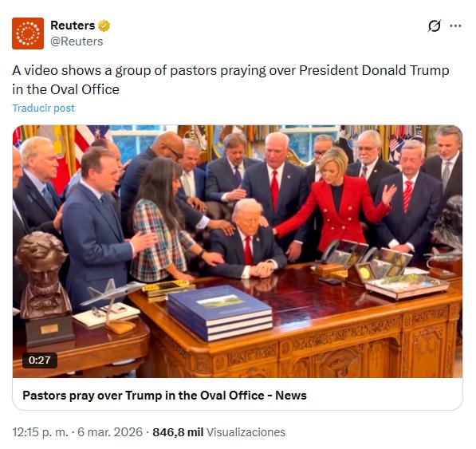The height and width of the screenshot is (449, 476).
Task: Open the Reuters orange profile avatar
Action: coord(28,33)
